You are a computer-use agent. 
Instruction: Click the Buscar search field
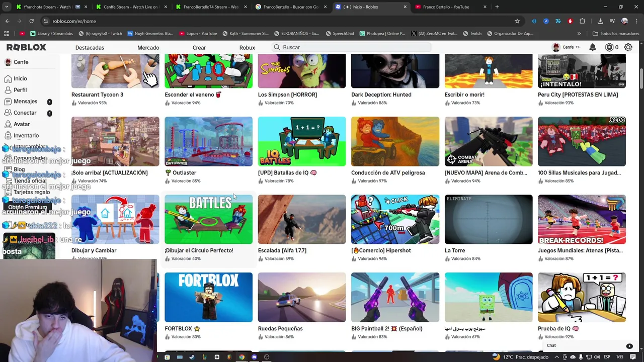(x=351, y=47)
